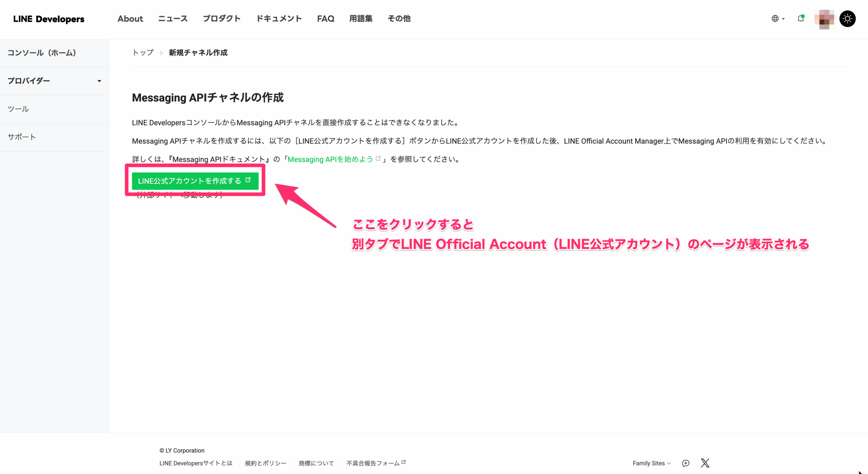Click the © LY Corporation text
Screen dimensions: 868x474
[x=182, y=451]
